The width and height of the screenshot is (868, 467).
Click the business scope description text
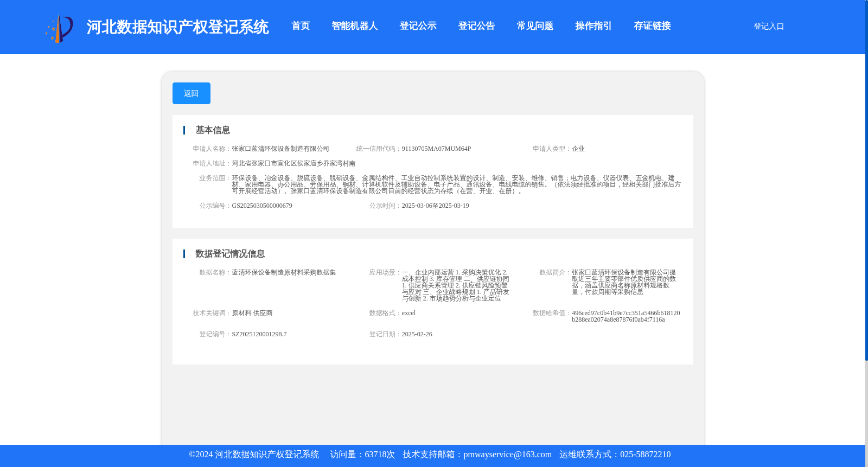coord(456,184)
